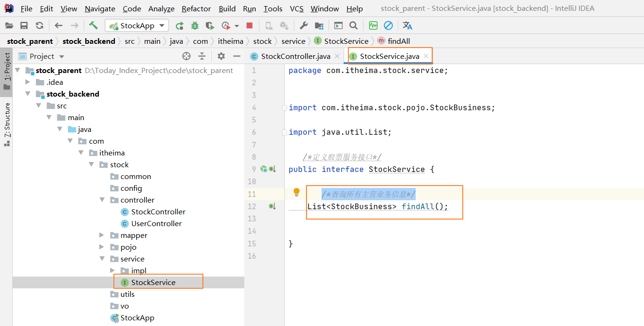Click the Open folder toolbar icon

(x=9, y=25)
